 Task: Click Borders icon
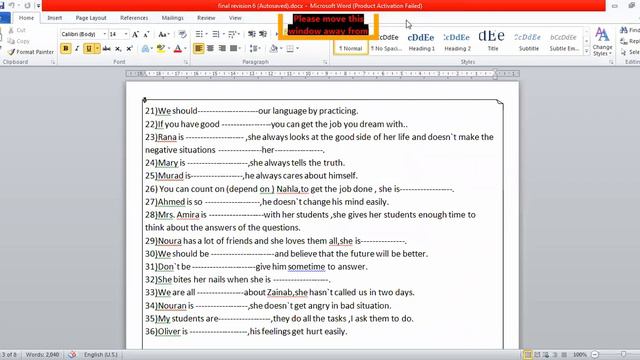(x=290, y=49)
